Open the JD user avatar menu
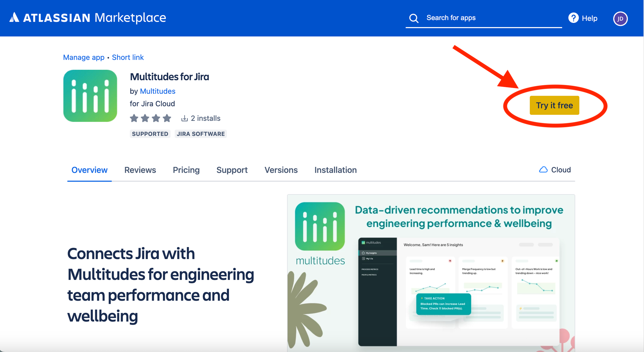The height and width of the screenshot is (352, 644). click(620, 19)
